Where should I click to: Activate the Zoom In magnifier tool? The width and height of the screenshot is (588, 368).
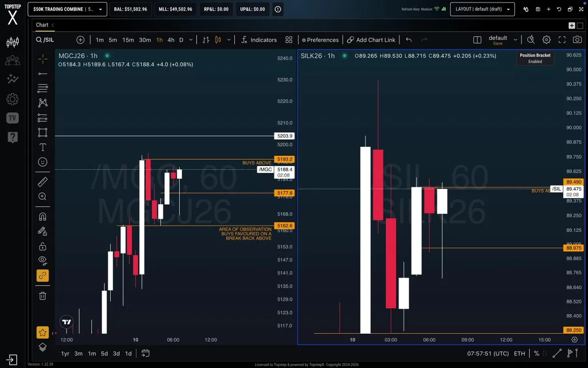pos(43,196)
